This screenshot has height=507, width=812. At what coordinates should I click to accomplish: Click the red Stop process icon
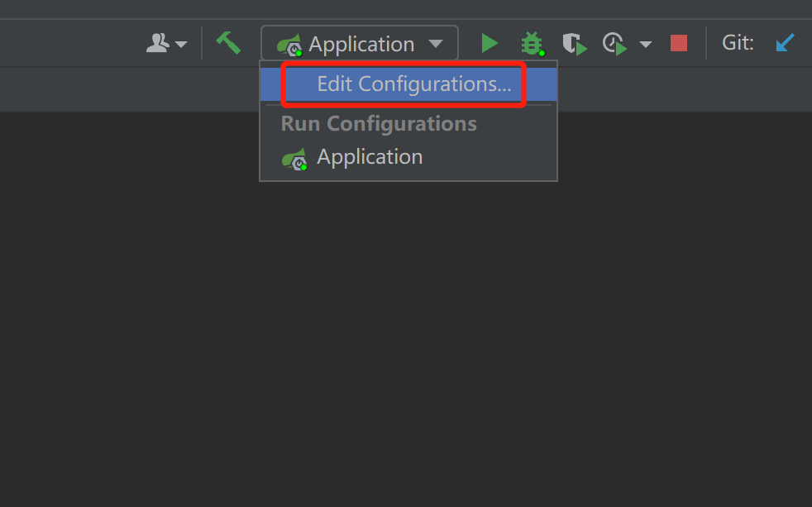[678, 42]
